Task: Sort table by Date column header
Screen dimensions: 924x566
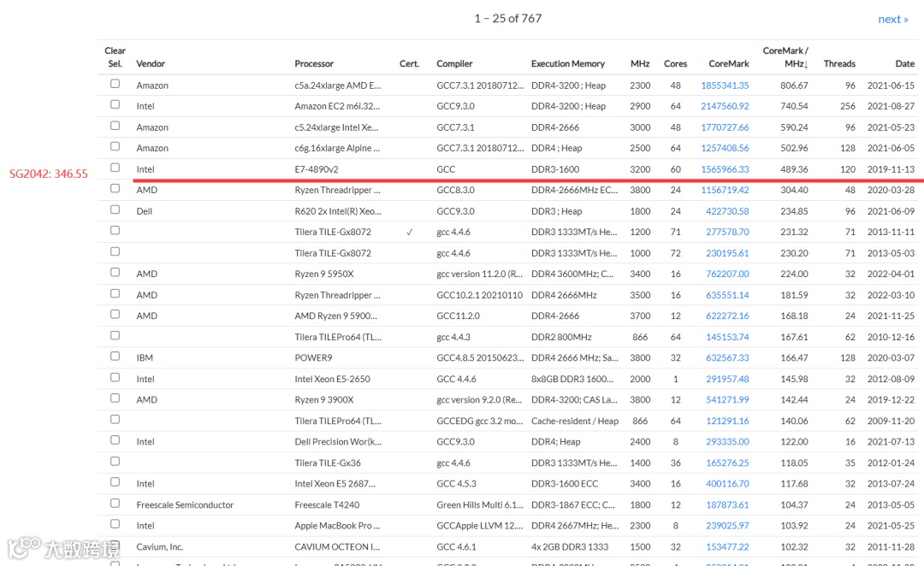Action: (x=905, y=63)
